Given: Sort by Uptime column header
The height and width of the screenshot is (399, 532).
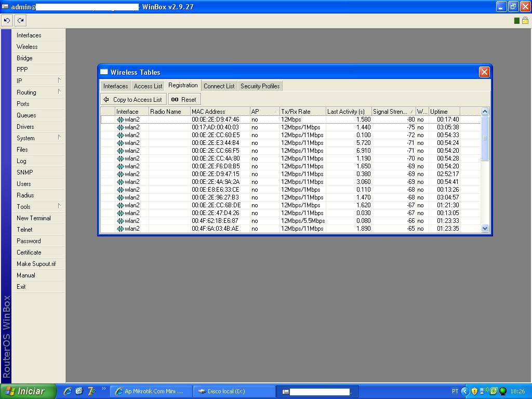Looking at the screenshot, I should (444, 111).
